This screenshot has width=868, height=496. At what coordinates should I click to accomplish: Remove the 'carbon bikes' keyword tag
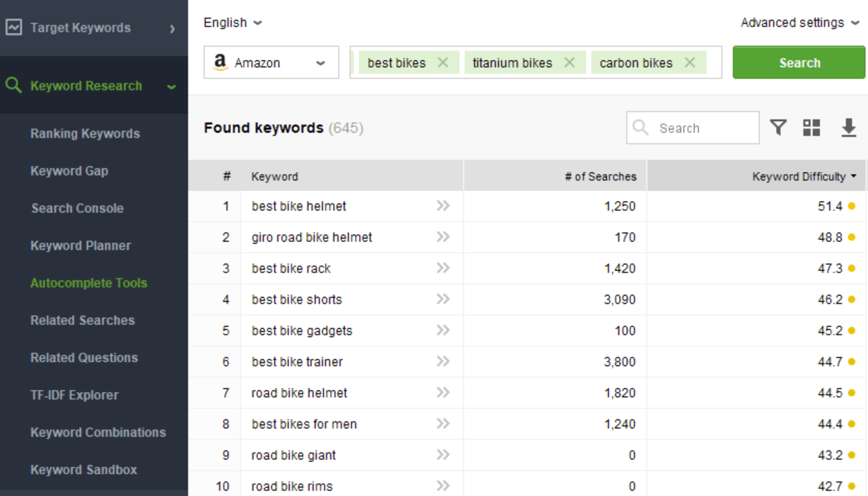click(690, 63)
